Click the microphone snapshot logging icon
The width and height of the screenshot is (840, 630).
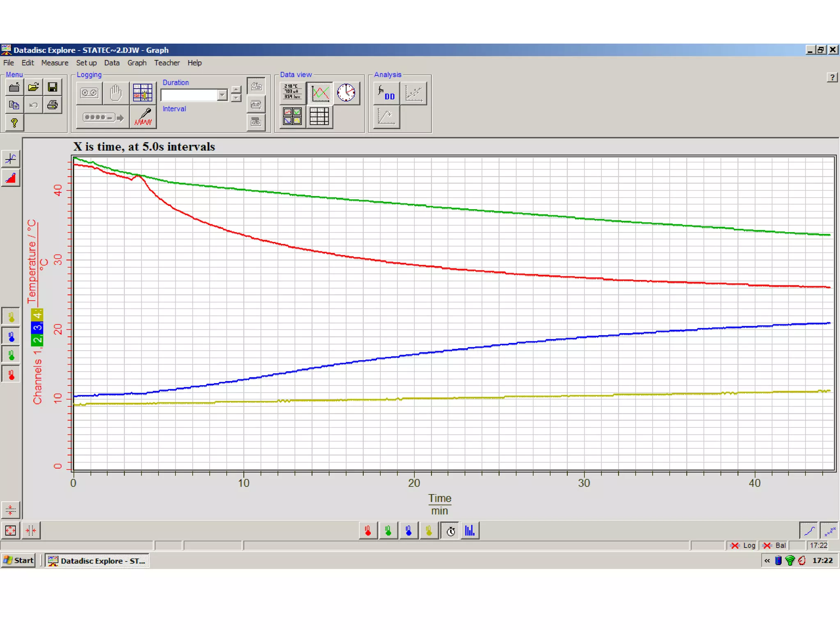143,117
